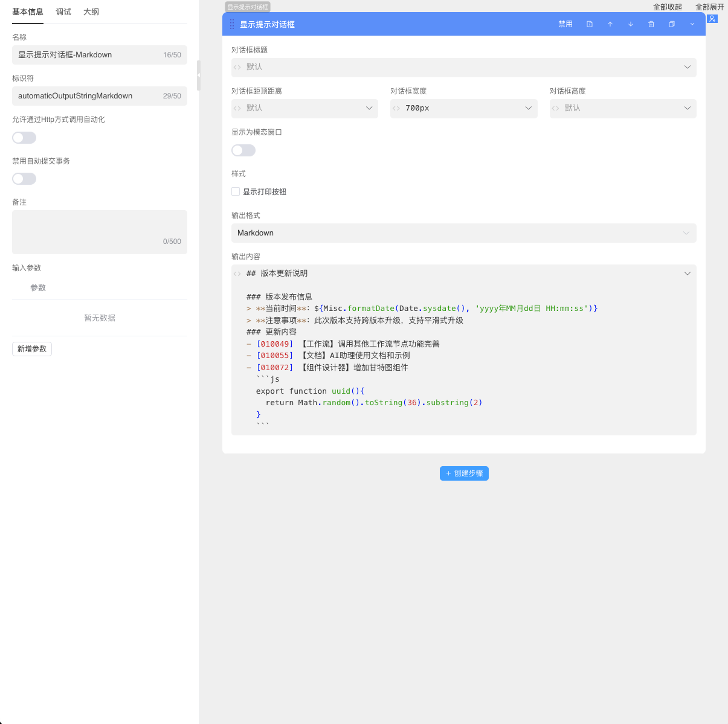The width and height of the screenshot is (728, 724).
Task: Toggle the 禁用自动提交事务 switch
Action: 24,179
